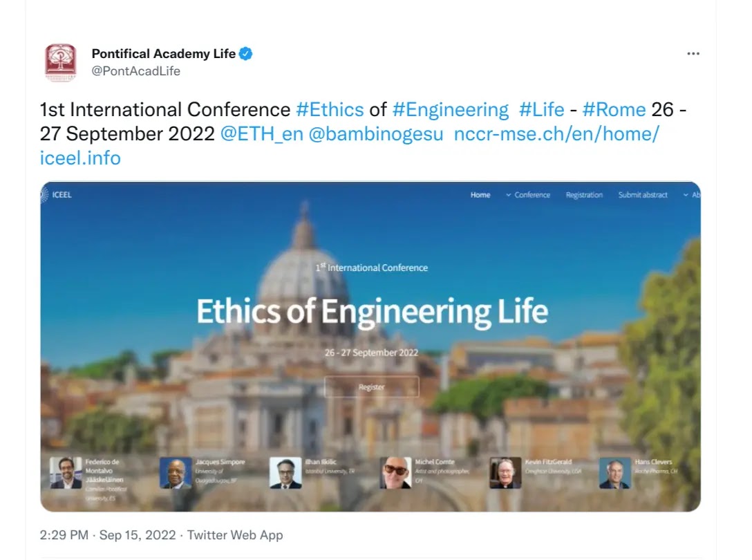Open the Registration menu item
Viewport: 752px width, 560px height.
[584, 195]
